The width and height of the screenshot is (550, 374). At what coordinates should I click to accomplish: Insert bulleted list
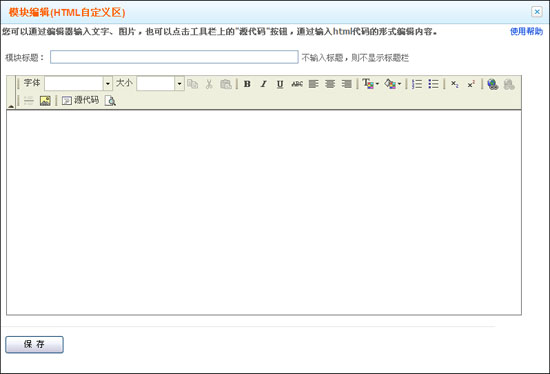(x=434, y=84)
